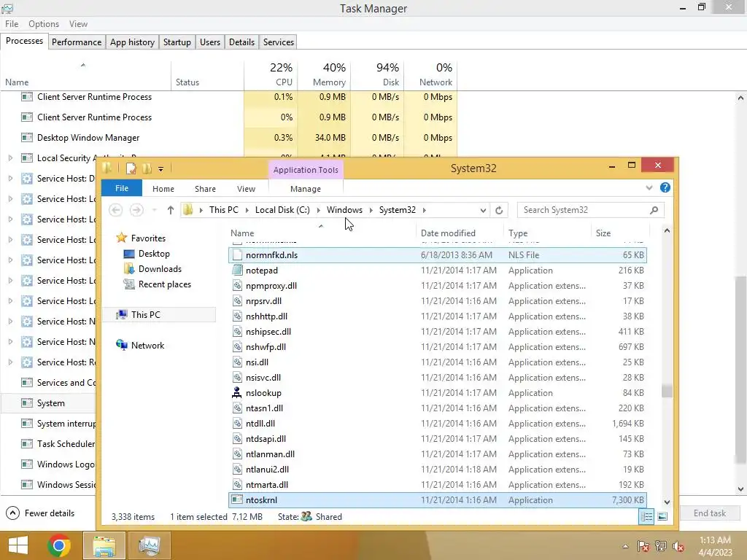Sort by Memory column header

pyautogui.click(x=324, y=75)
